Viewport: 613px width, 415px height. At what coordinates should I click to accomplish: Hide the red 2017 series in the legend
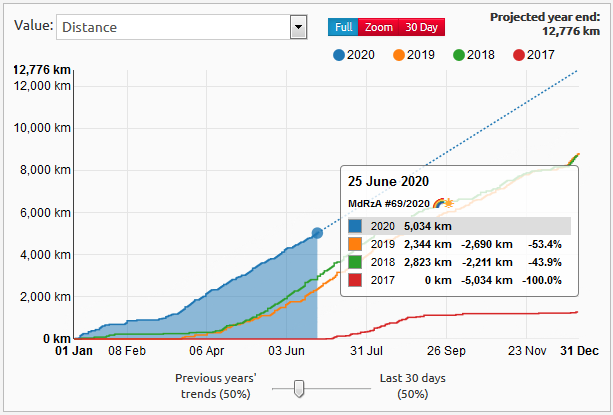tap(521, 56)
